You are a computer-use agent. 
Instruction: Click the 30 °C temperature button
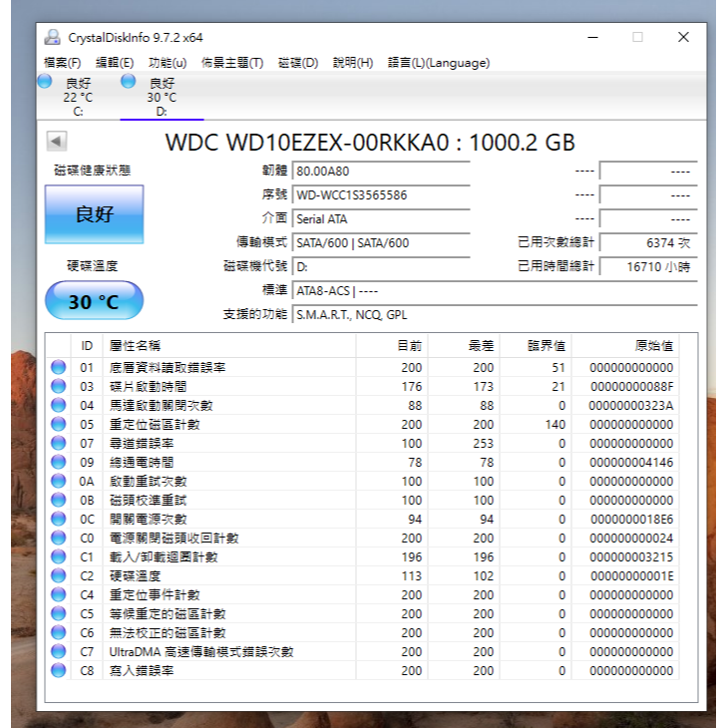click(95, 300)
